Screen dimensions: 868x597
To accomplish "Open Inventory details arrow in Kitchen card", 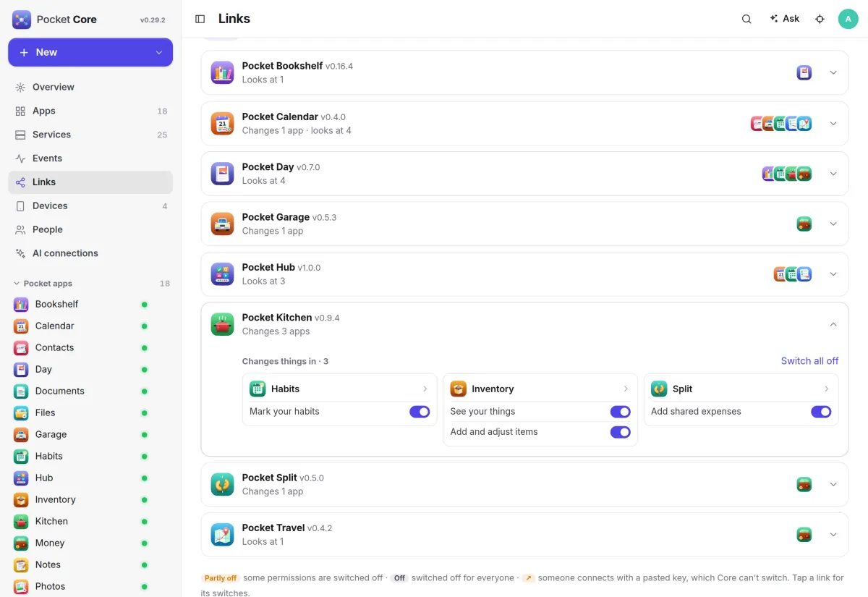I will [x=626, y=389].
